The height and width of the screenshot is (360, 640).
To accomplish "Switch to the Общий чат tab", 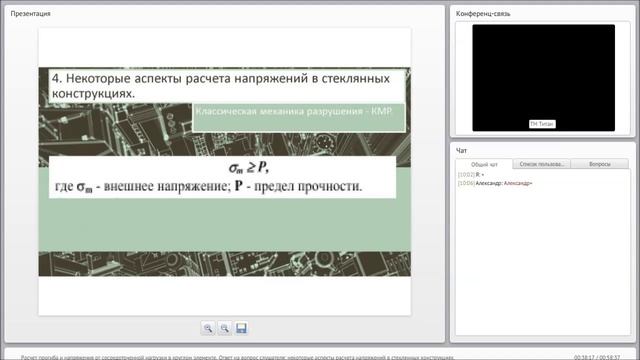I will [484, 164].
